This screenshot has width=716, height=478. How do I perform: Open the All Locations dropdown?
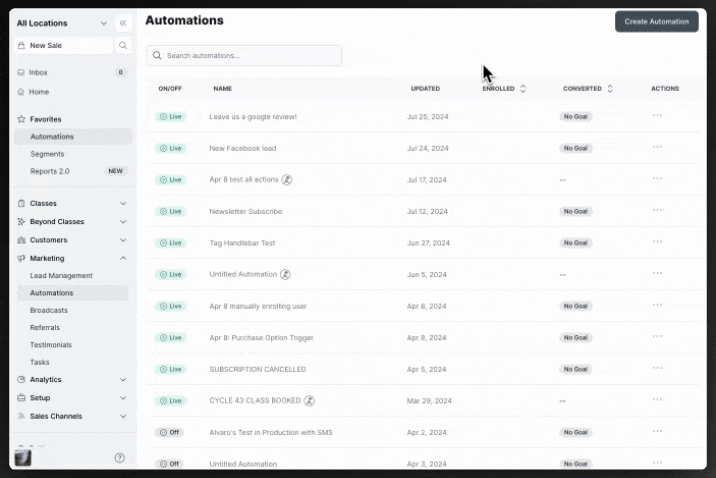point(62,23)
